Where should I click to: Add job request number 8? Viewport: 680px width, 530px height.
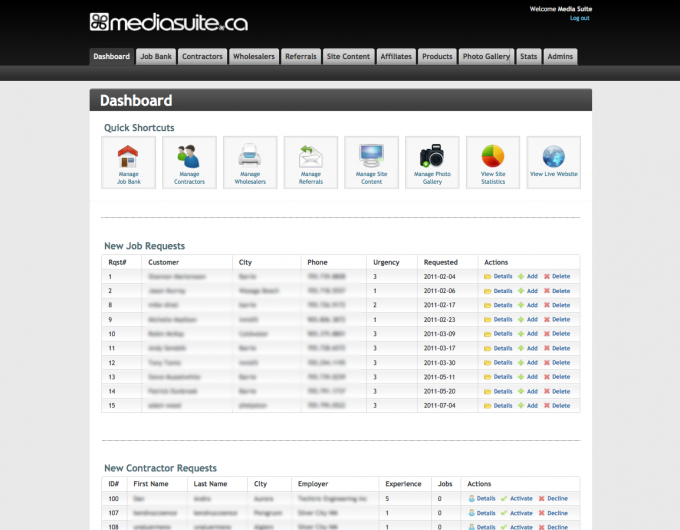pos(531,305)
